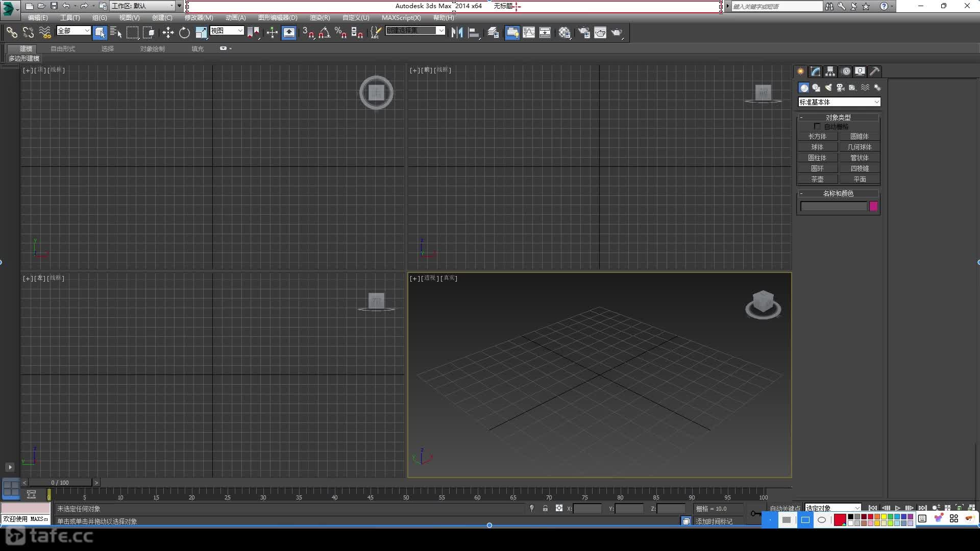Click the object name input field
The height and width of the screenshot is (551, 980).
[x=834, y=206]
